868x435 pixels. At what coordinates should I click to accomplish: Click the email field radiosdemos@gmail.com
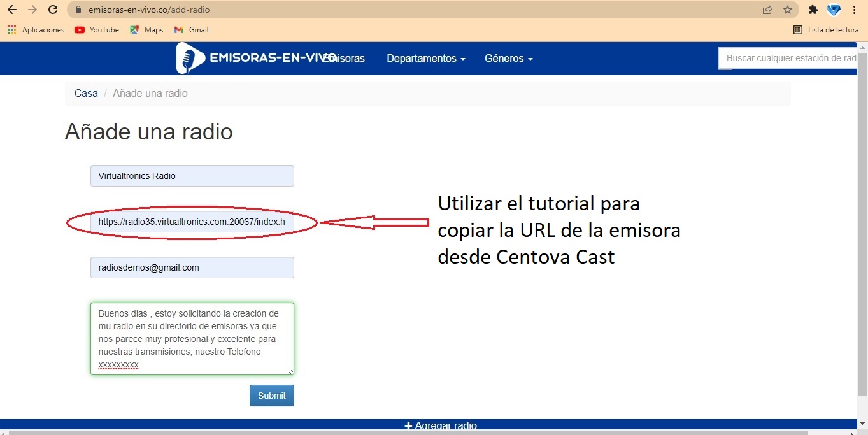tap(192, 267)
